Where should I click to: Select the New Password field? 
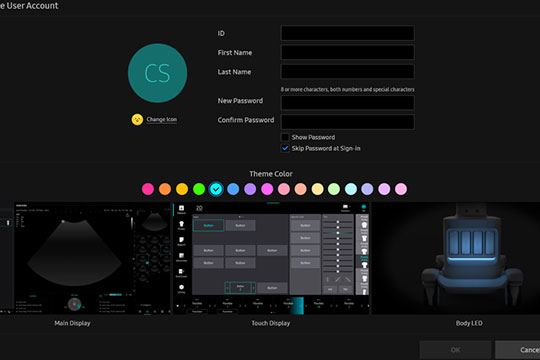tap(347, 102)
